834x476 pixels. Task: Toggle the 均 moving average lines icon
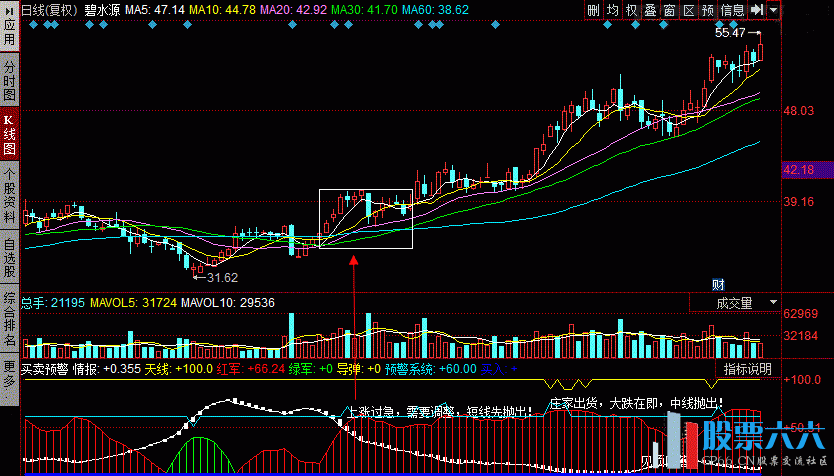coord(613,10)
